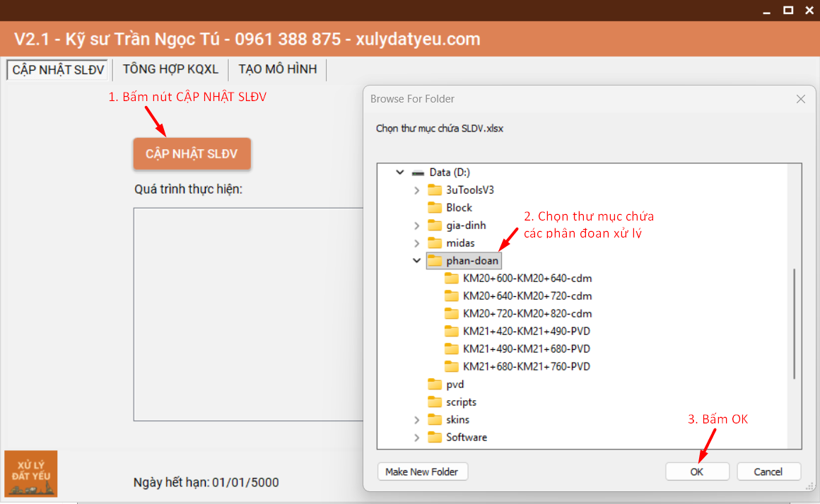The height and width of the screenshot is (504, 820).
Task: Click OK in Browse For Folder dialog
Action: [696, 471]
